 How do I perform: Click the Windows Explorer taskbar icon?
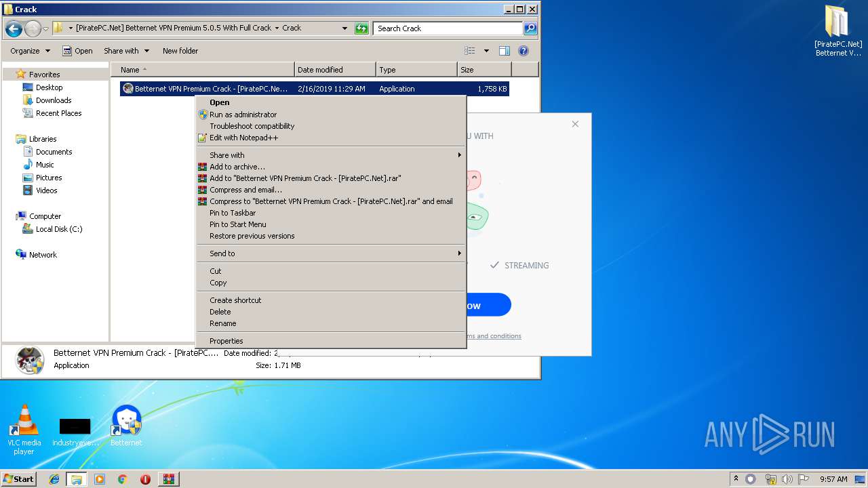click(x=77, y=479)
